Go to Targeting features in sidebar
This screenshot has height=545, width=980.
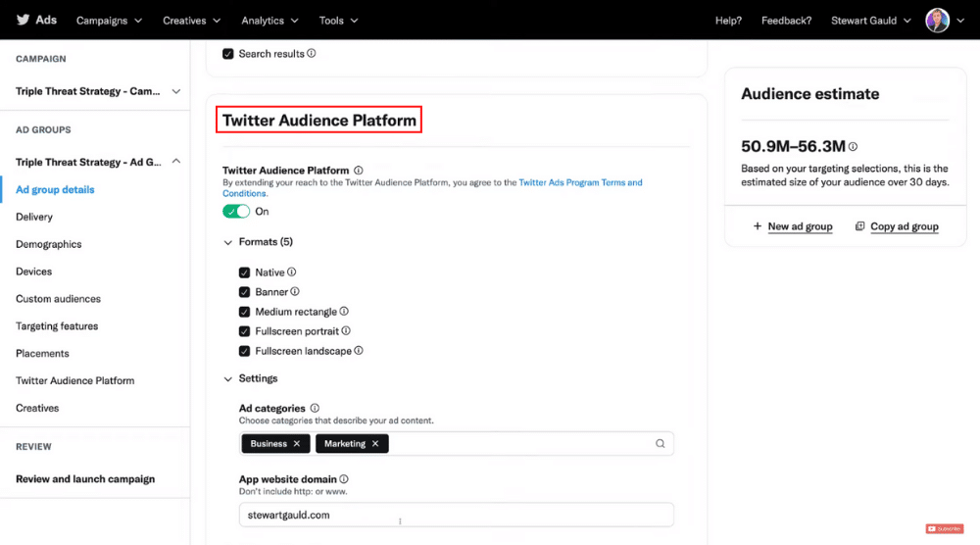(57, 326)
